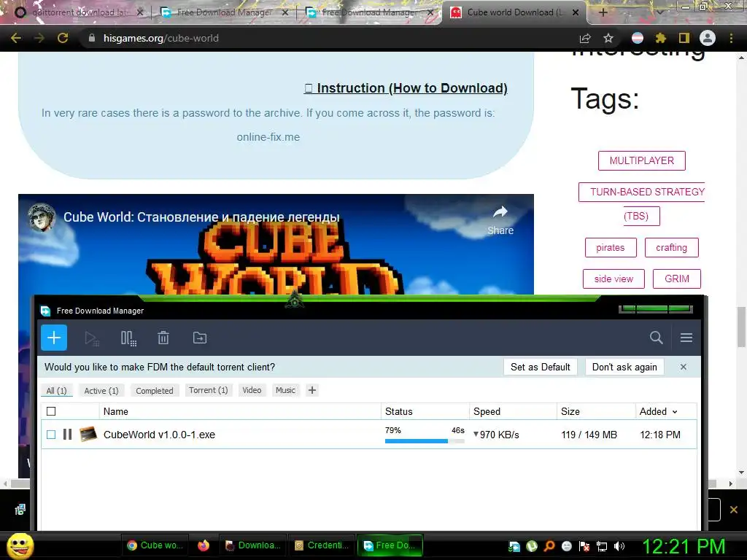Switch to the Firefox taskbar button
This screenshot has height=560, width=747.
204,545
